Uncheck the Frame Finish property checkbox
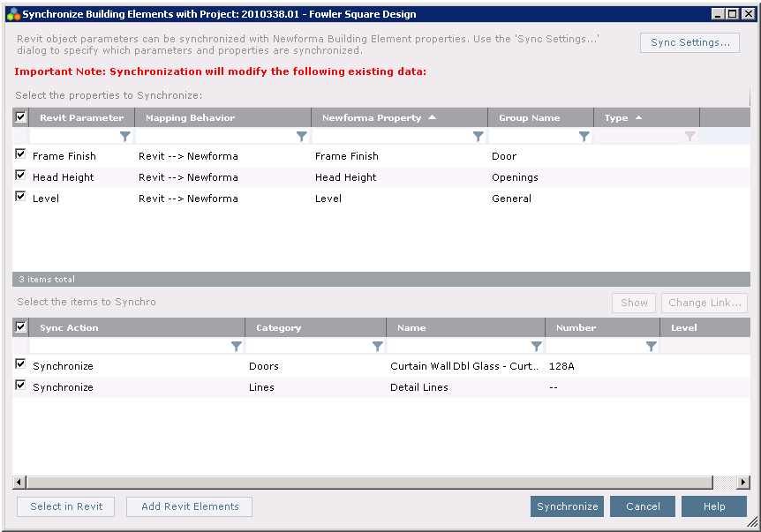The width and height of the screenshot is (761, 532). 20,154
